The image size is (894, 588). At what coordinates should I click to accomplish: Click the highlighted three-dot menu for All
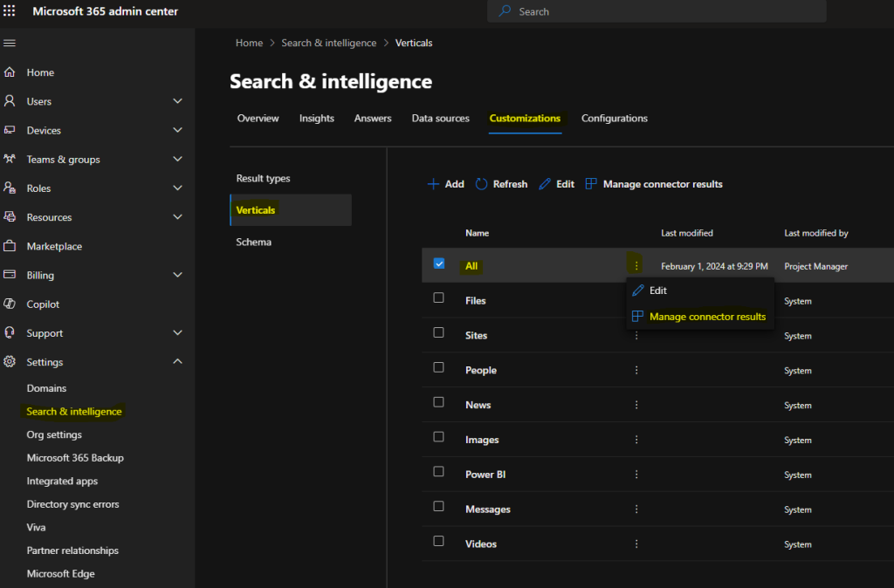click(636, 265)
